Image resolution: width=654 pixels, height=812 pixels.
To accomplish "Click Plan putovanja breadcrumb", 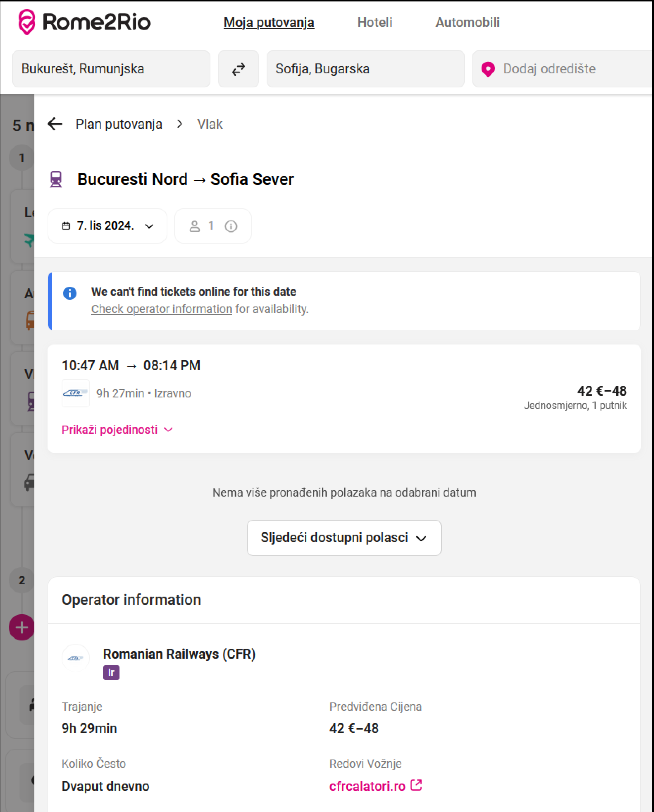I will point(119,124).
